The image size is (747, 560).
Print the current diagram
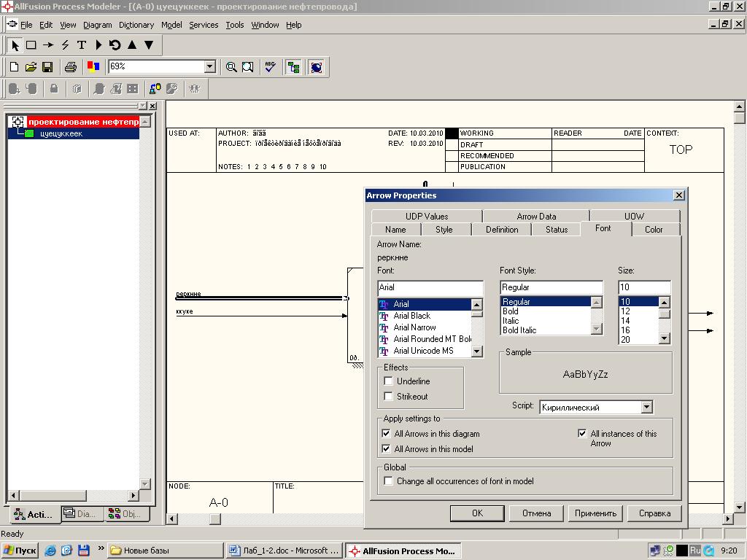pyautogui.click(x=71, y=67)
